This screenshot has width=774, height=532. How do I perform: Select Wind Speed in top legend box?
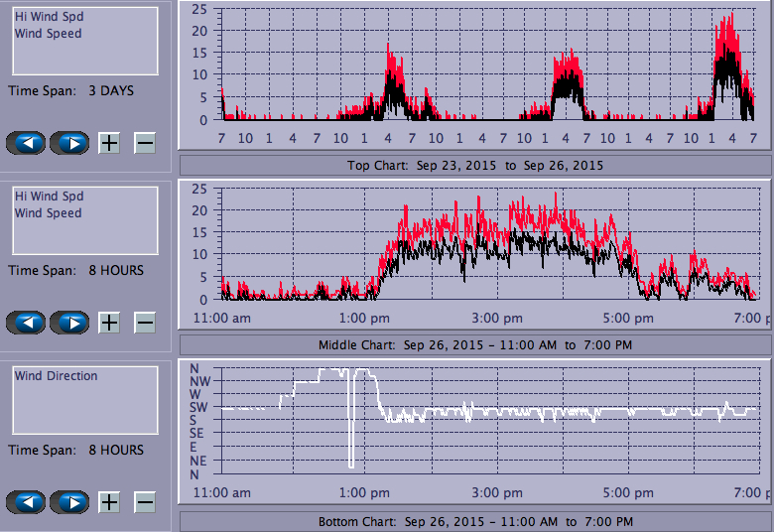point(48,34)
